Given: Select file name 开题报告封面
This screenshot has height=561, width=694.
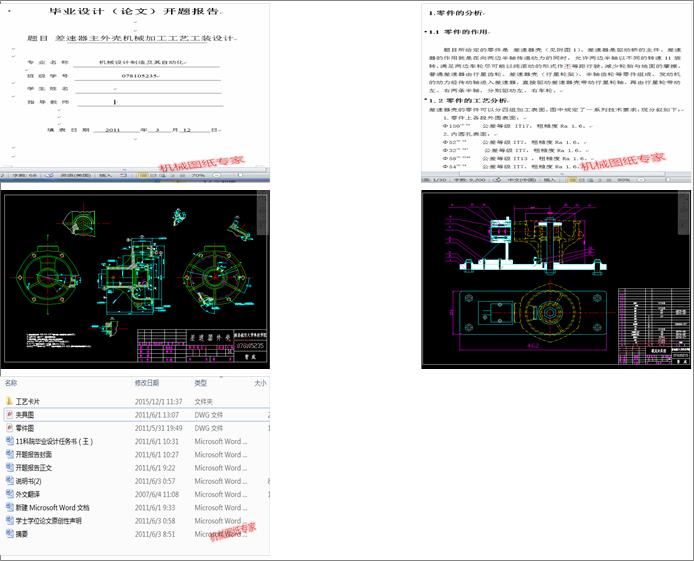Looking at the screenshot, I should (x=34, y=455).
